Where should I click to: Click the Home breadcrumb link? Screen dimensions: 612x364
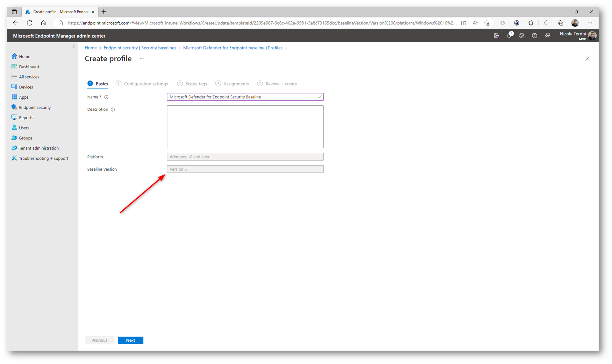(91, 48)
